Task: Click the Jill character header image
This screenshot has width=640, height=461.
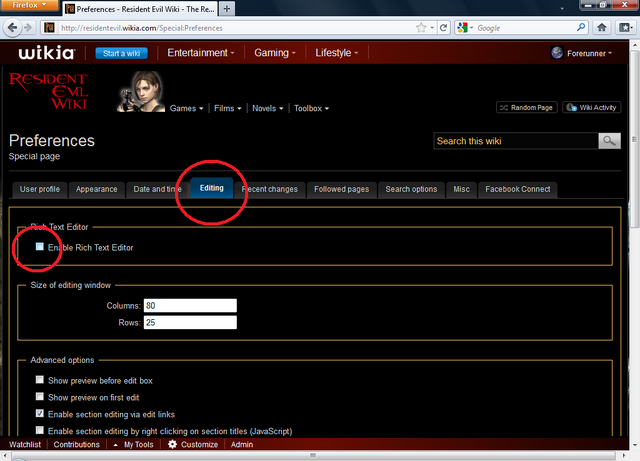Action: pos(141,91)
